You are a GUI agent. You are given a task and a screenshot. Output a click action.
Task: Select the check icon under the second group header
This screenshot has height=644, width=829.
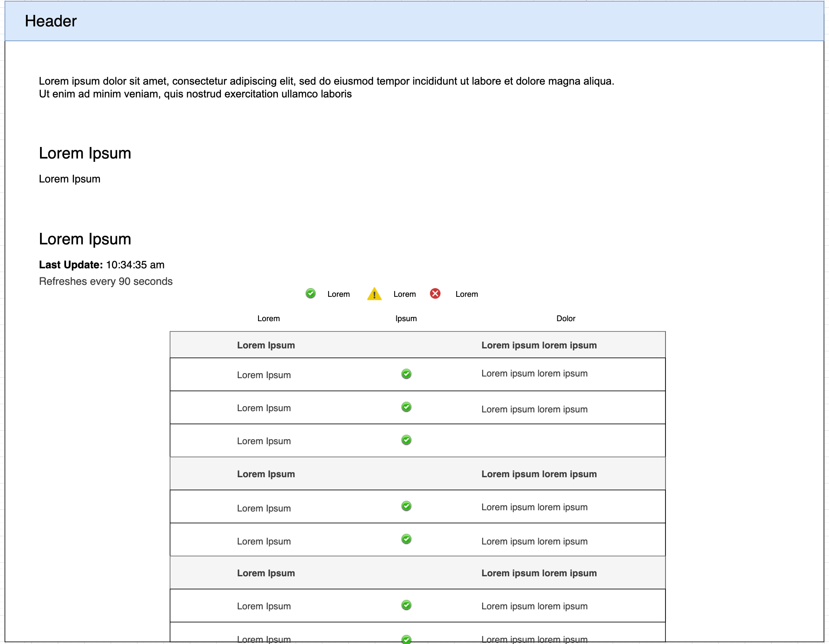(x=406, y=506)
